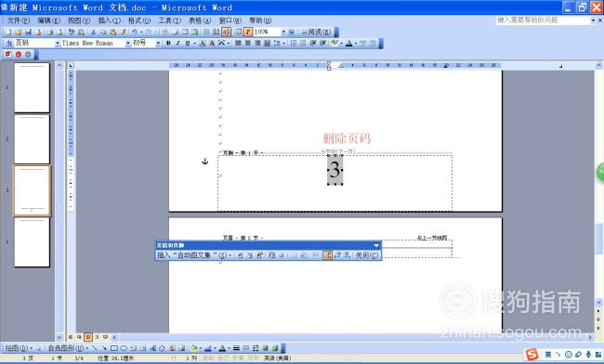Click the 关闭 Close button on header toolbar
This screenshot has height=364, width=604.
click(x=366, y=255)
